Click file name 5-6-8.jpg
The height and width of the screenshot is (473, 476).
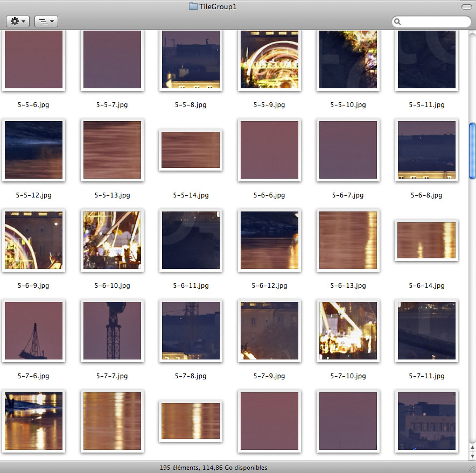(426, 195)
